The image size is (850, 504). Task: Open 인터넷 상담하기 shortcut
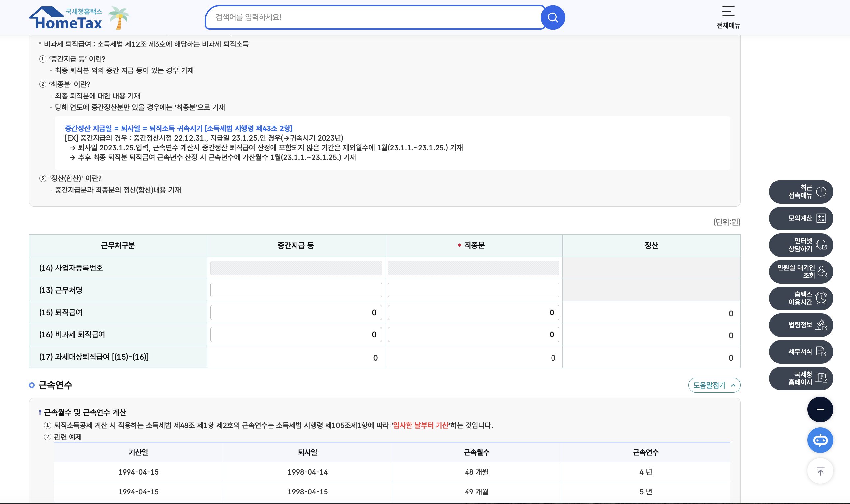pyautogui.click(x=801, y=245)
